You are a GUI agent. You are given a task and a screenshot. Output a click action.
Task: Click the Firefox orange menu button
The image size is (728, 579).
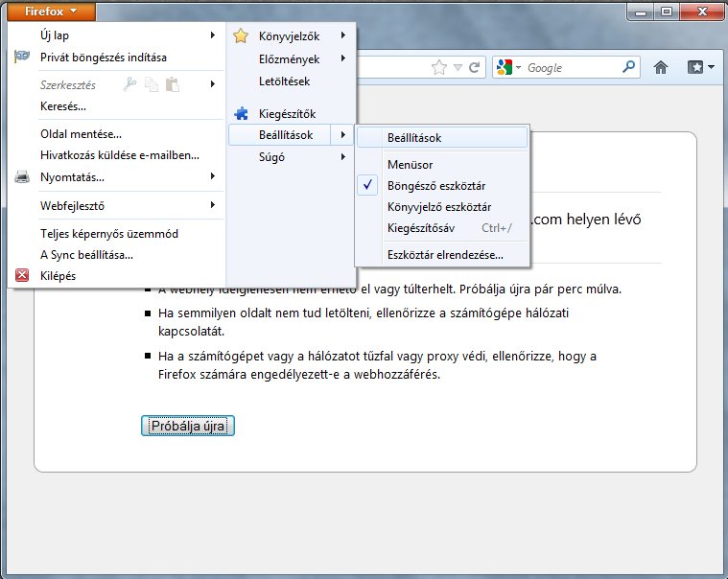tap(51, 12)
